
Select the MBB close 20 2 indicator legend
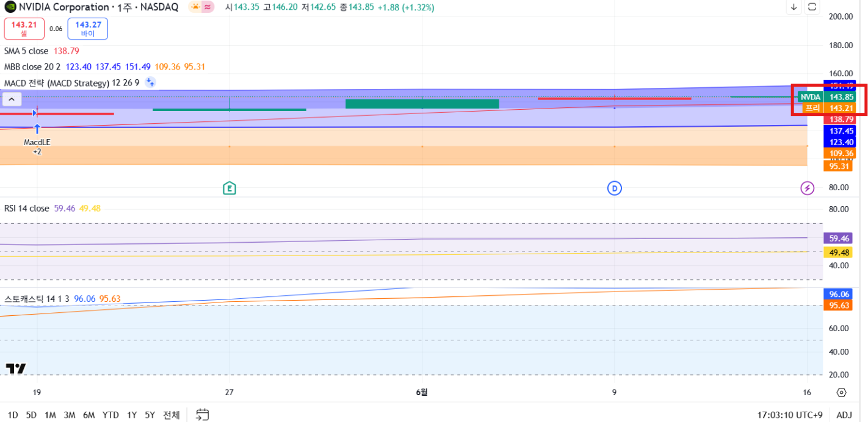[32, 66]
